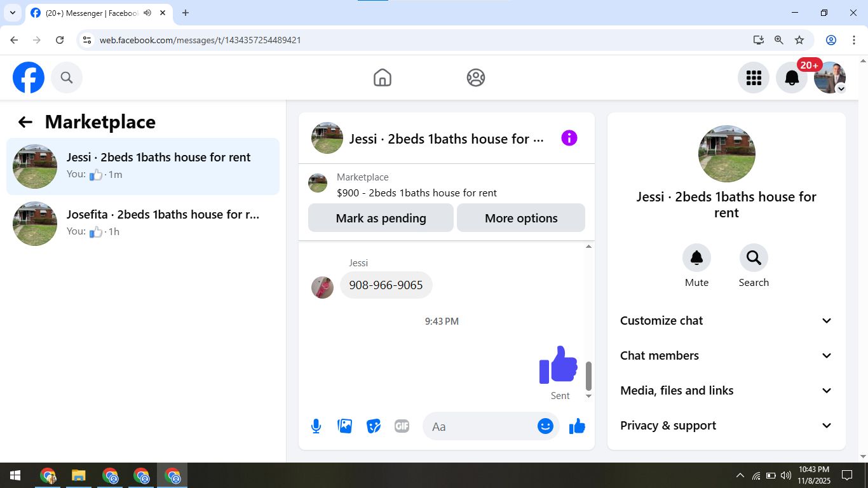Search in conversation magnifier icon
The width and height of the screenshot is (868, 488).
[754, 258]
